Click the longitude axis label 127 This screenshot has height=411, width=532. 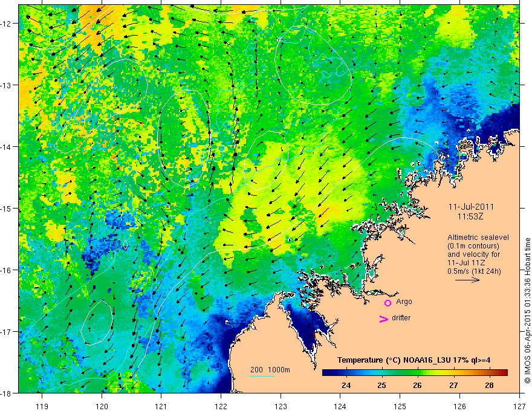(x=519, y=406)
